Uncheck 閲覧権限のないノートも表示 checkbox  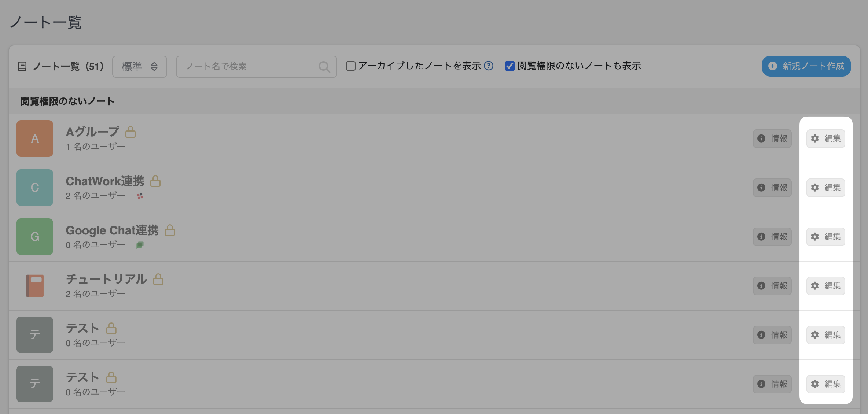pos(510,66)
